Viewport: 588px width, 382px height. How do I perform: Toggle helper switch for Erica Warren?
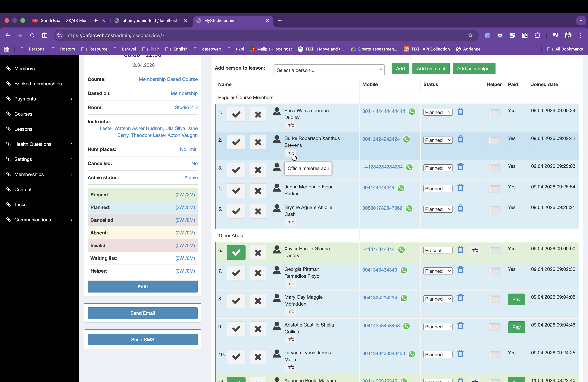tap(494, 112)
